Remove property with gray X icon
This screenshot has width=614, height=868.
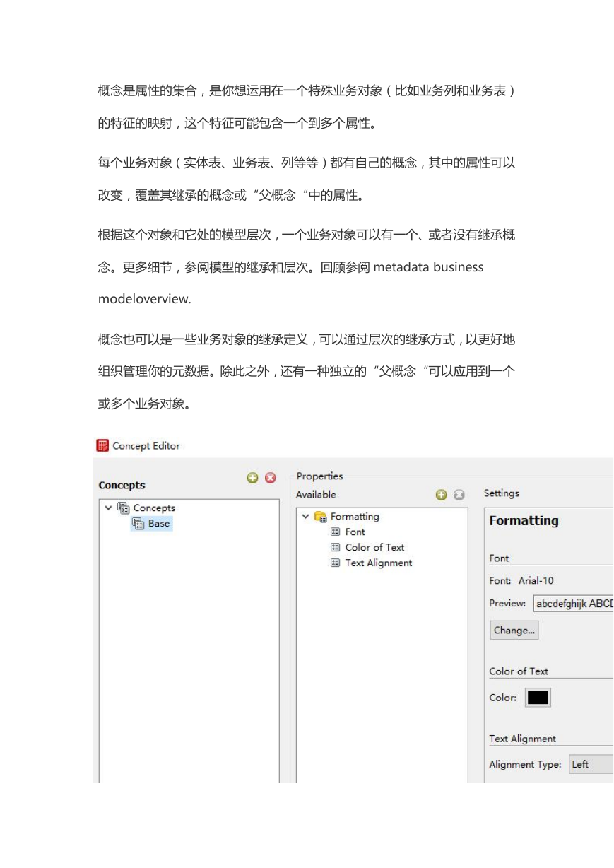459,495
